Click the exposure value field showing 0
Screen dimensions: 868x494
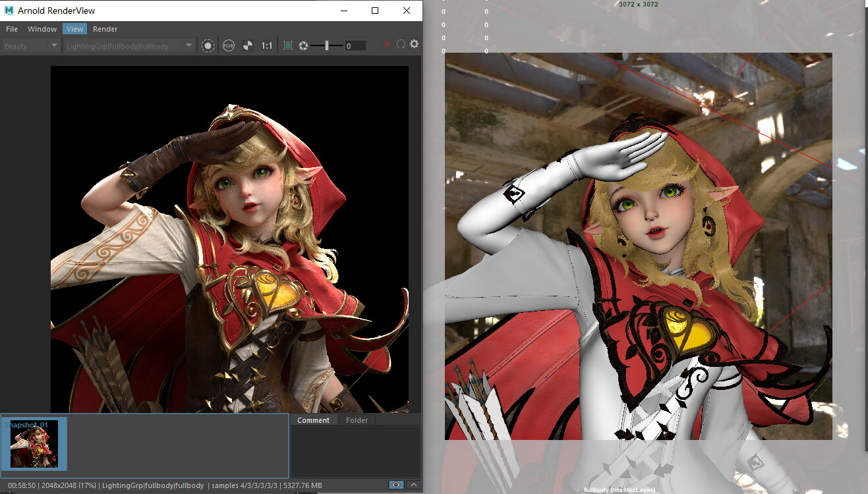(355, 46)
